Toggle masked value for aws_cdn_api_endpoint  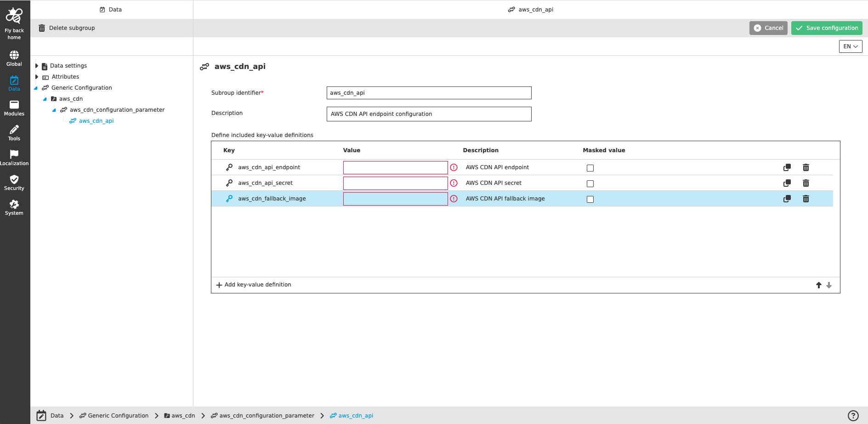tap(590, 168)
